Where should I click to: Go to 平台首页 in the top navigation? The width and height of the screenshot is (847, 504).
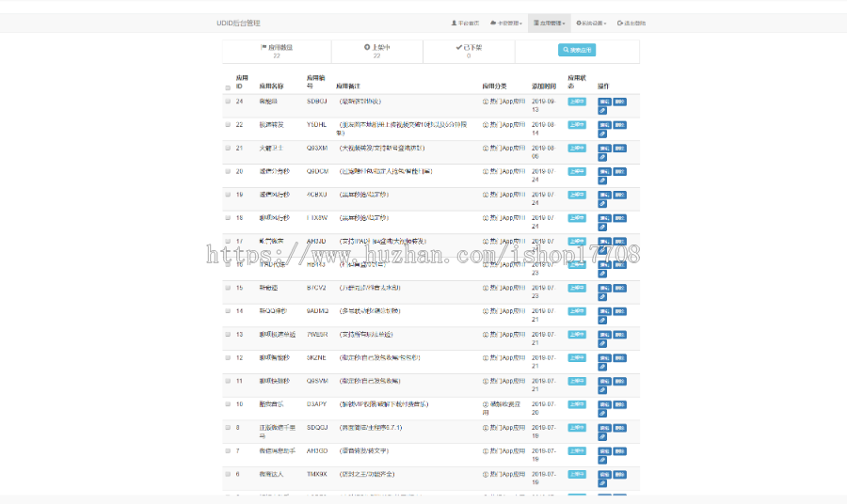(x=465, y=24)
